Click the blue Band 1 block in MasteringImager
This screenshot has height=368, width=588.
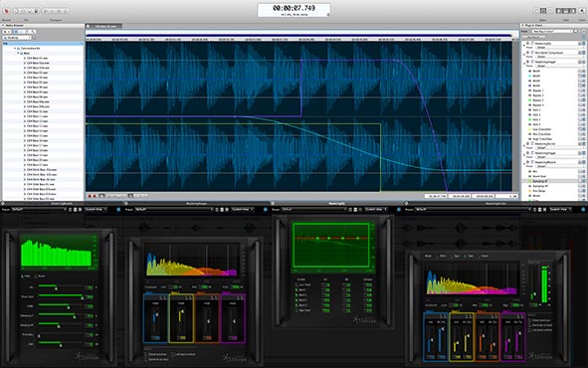click(155, 318)
